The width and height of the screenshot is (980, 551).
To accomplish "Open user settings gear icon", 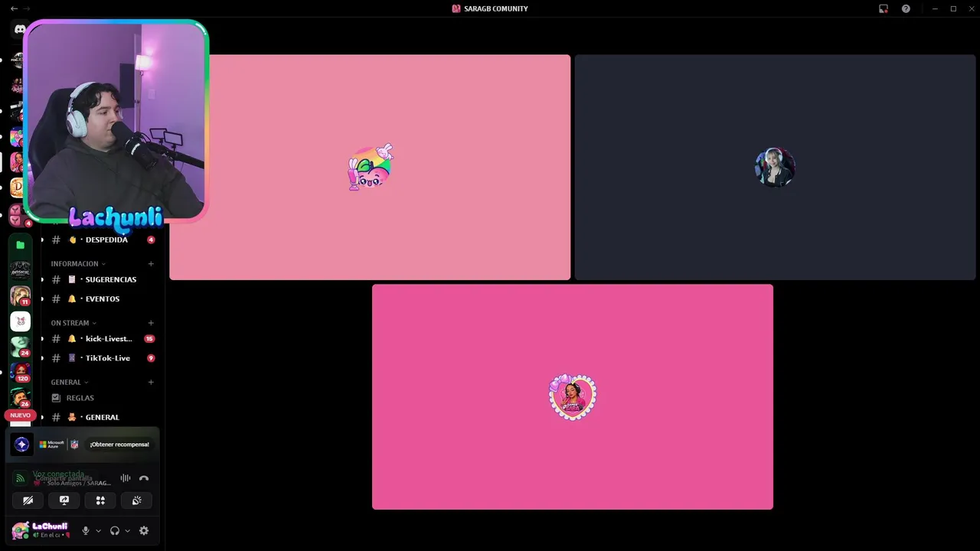I will tap(144, 530).
